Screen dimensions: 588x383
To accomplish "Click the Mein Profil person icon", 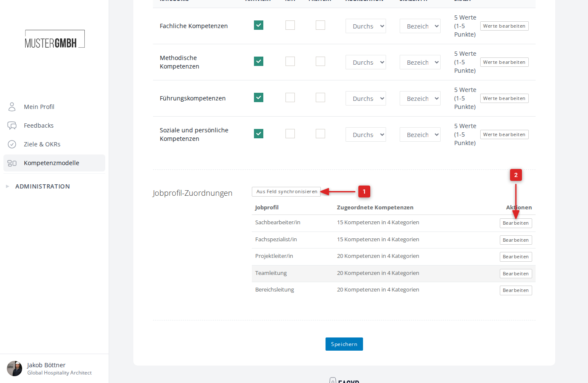I will click(12, 107).
